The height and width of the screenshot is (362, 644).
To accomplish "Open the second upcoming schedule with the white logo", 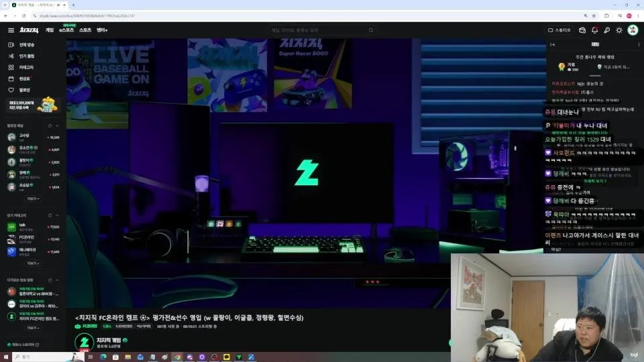I will click(x=34, y=304).
